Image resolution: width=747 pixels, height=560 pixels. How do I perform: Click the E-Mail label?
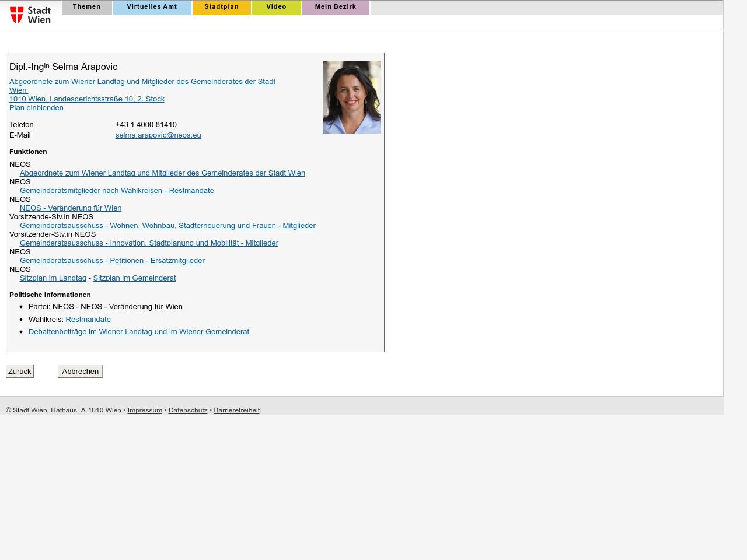[x=20, y=135]
